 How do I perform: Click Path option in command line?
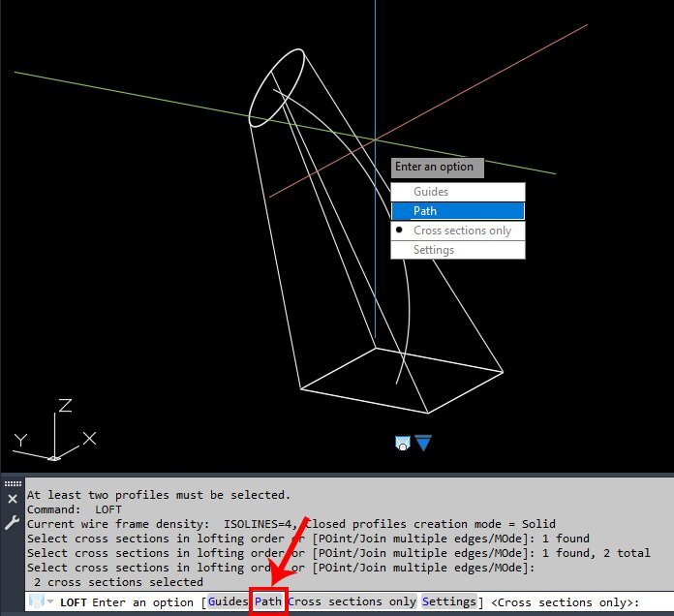point(268,601)
